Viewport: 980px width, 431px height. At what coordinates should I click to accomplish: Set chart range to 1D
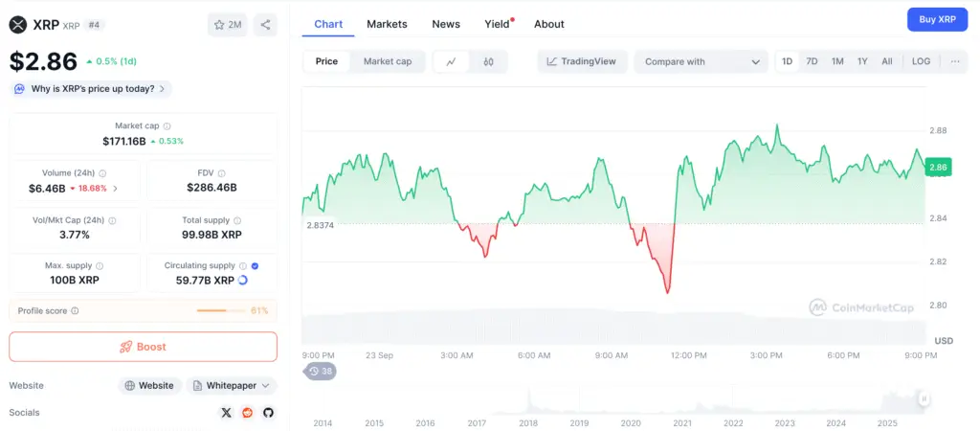[787, 61]
